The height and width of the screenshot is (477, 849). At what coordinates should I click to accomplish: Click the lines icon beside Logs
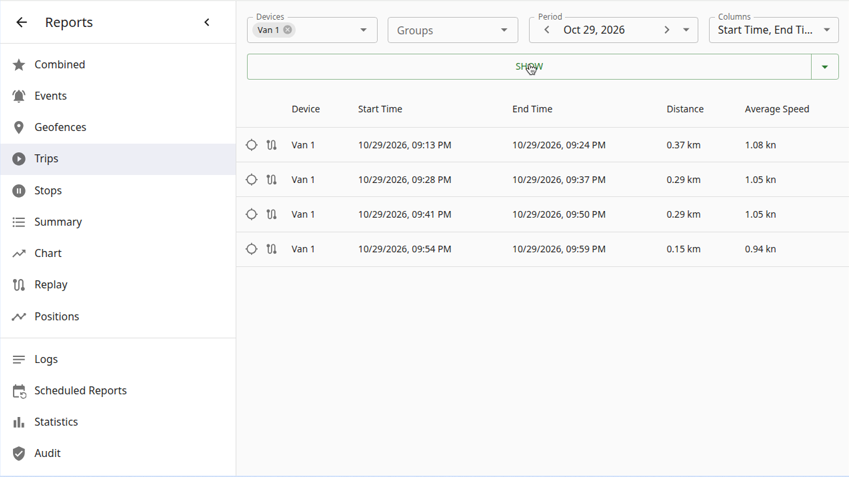[19, 360]
